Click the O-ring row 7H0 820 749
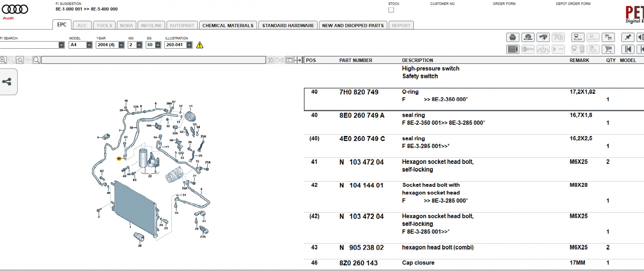This screenshot has height=271, width=644. [x=474, y=99]
